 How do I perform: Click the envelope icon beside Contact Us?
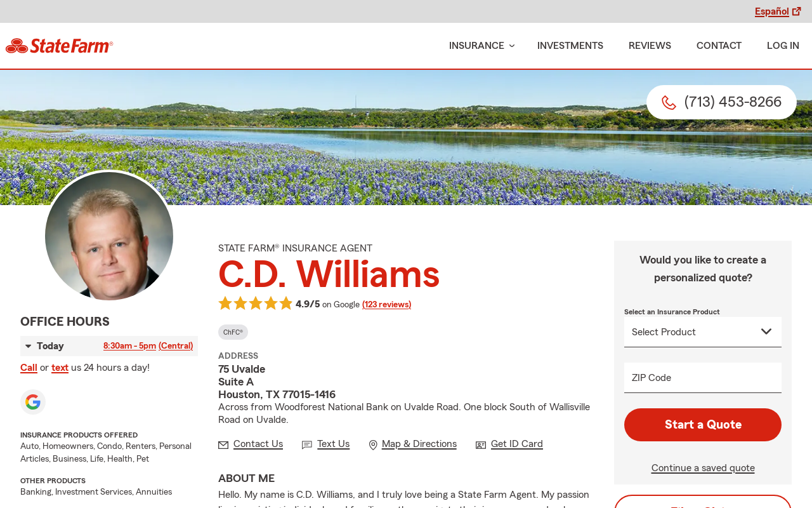223,444
